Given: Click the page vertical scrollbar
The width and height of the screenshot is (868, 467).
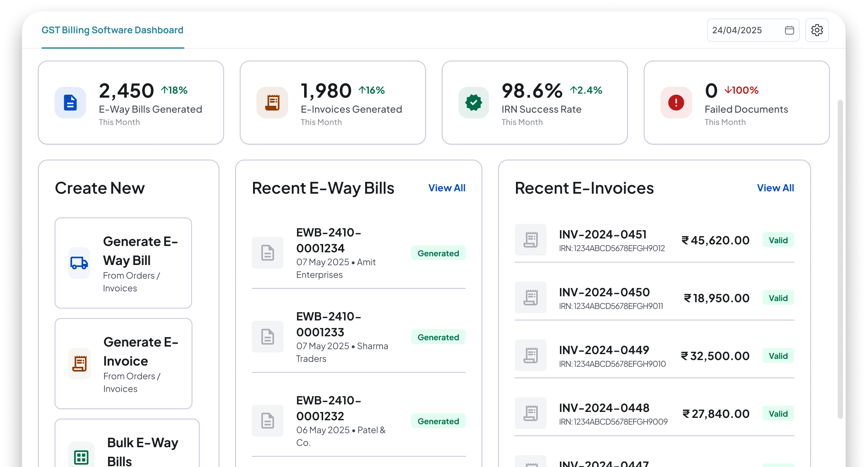Looking at the screenshot, I should coord(840,259).
